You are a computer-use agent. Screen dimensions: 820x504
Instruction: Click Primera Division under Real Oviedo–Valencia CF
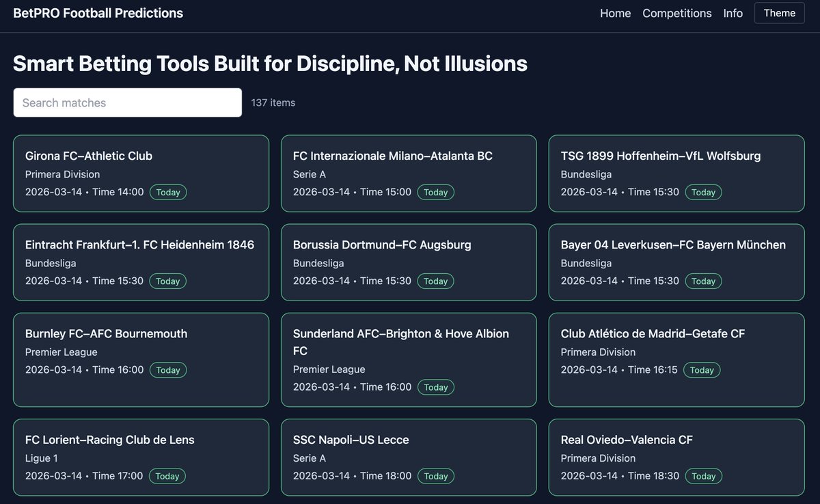click(x=599, y=458)
